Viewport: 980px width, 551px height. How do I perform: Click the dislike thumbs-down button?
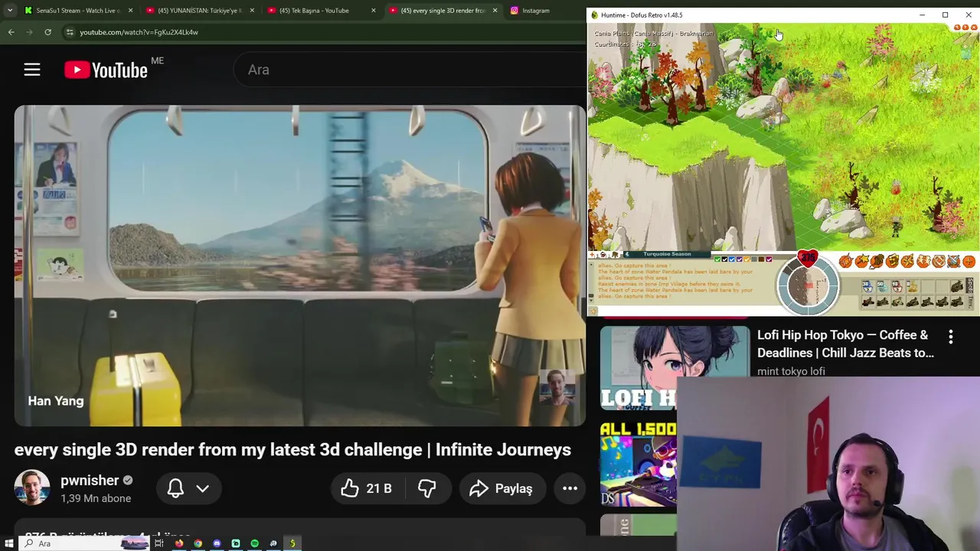click(x=427, y=488)
